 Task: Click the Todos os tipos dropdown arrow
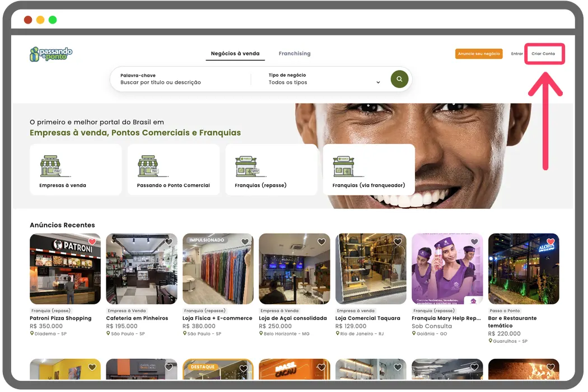click(x=378, y=82)
